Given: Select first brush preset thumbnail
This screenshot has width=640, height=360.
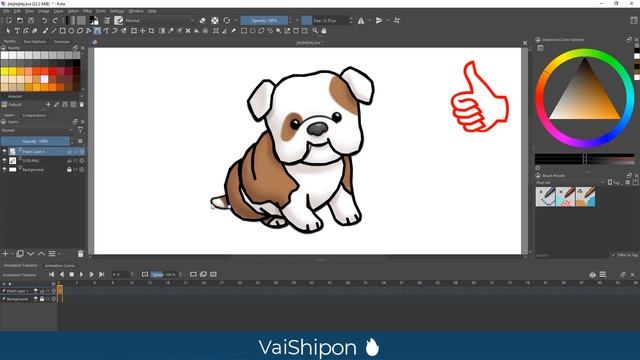Looking at the screenshot, I should point(545,196).
